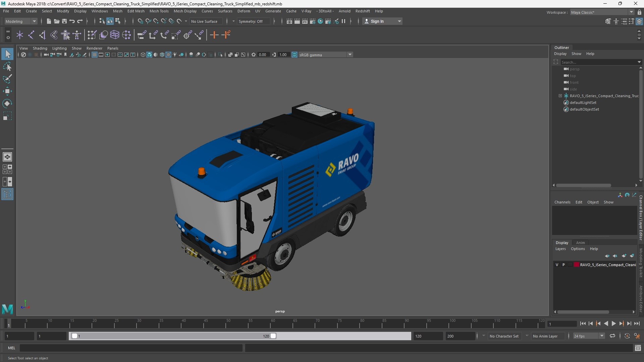This screenshot has height=362, width=644.
Task: Go to the start of playback range
Action: coord(583,323)
